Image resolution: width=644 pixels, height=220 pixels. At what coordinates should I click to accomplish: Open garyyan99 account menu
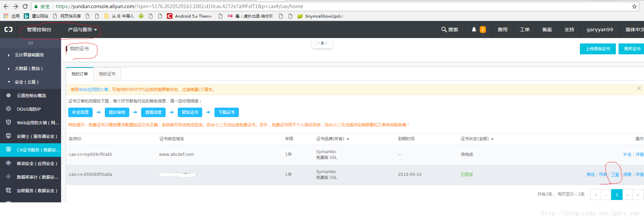tap(600, 30)
